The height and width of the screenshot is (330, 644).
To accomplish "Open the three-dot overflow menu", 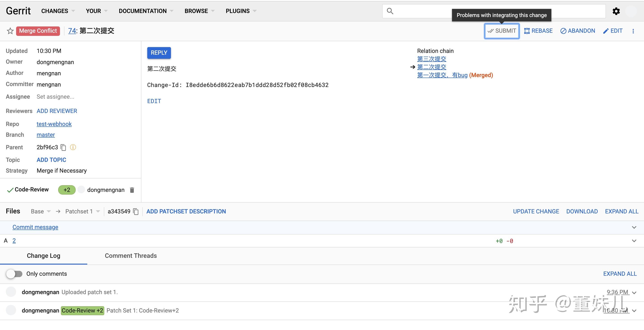I will 633,31.
